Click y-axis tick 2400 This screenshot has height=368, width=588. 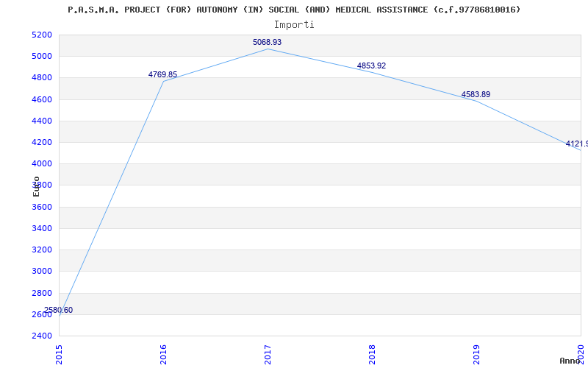coord(42,336)
